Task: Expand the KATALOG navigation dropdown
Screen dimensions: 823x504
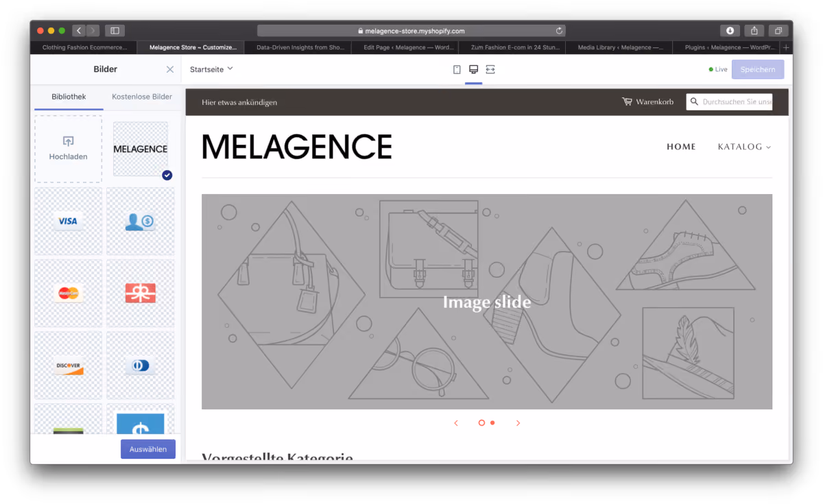Action: (x=744, y=147)
